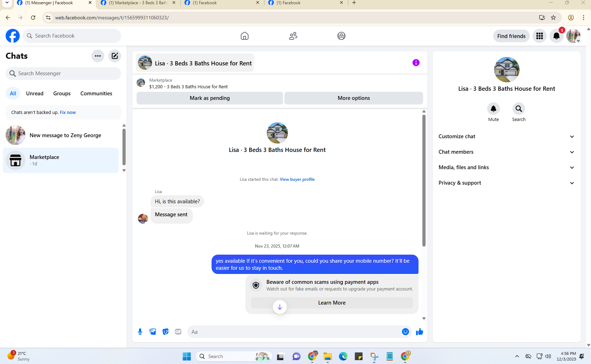The image size is (591, 364).
Task: Open the Groups icon in top navigation
Action: coord(341,36)
